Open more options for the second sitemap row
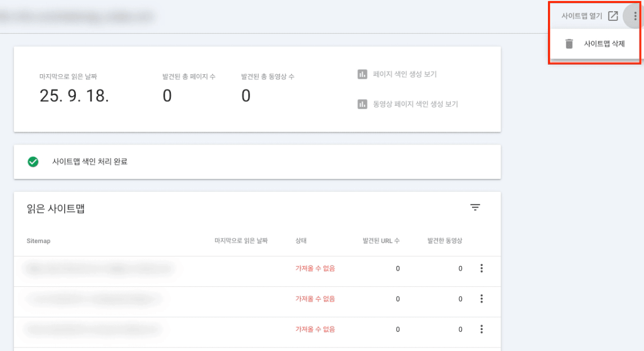The height and width of the screenshot is (351, 644). click(x=481, y=299)
